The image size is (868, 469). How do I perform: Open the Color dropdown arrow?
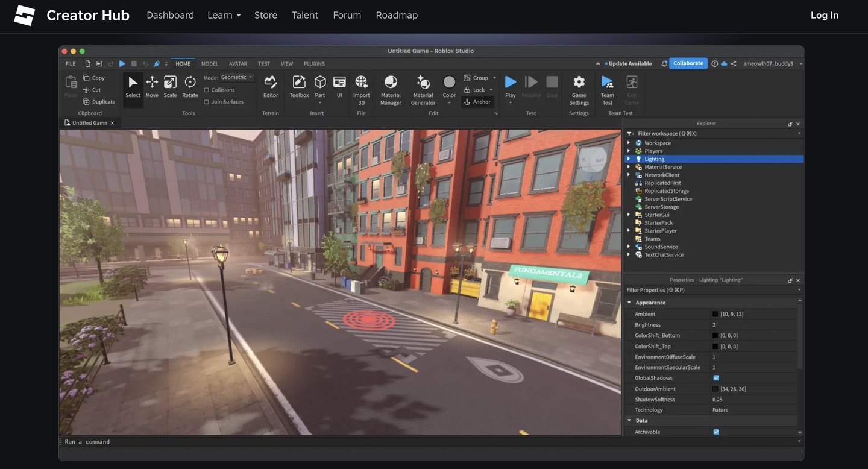coord(449,103)
